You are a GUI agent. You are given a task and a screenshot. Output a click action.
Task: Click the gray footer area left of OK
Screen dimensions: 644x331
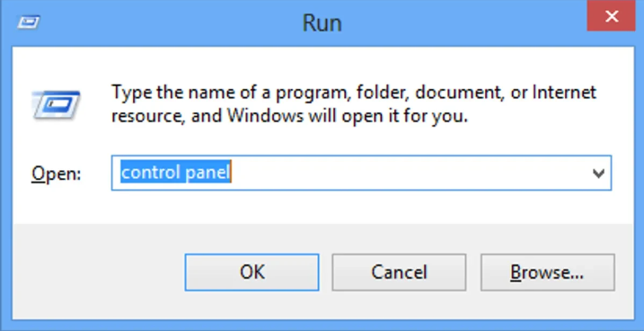[99, 273]
